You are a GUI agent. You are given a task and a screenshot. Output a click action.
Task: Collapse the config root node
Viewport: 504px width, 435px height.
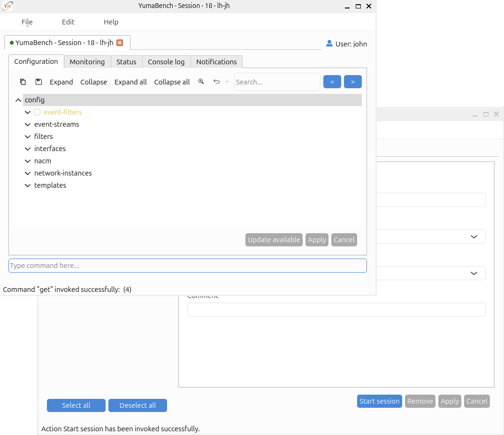(18, 100)
